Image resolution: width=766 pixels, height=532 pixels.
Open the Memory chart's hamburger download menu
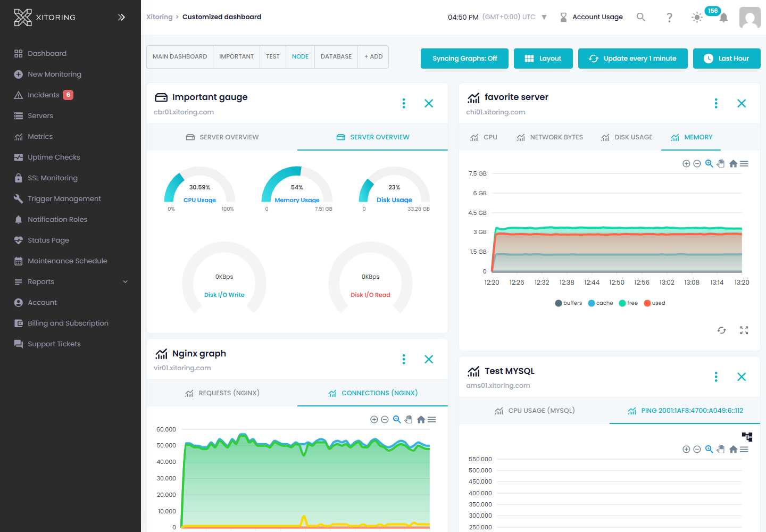tap(744, 163)
